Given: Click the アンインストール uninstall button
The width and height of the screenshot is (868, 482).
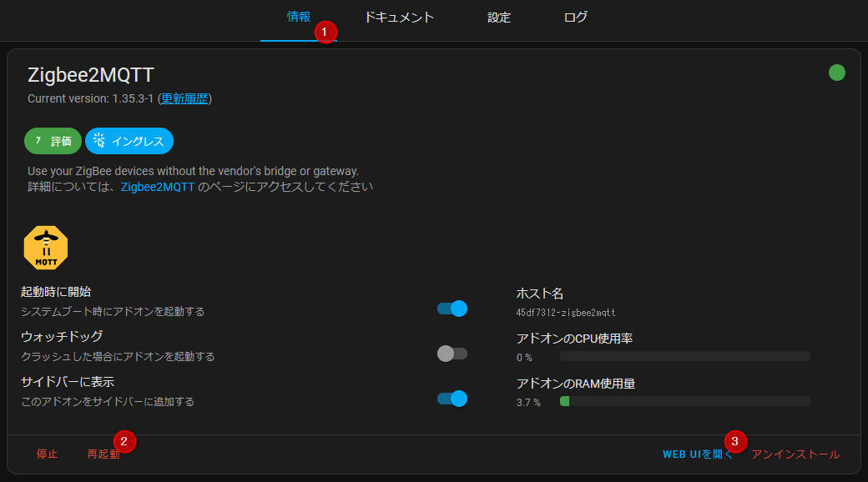Looking at the screenshot, I should click(795, 454).
